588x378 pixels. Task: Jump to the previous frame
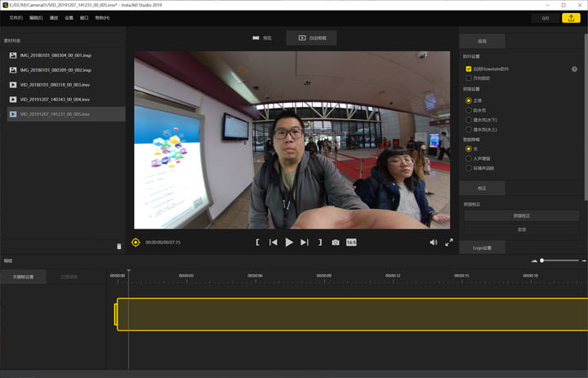(x=274, y=242)
